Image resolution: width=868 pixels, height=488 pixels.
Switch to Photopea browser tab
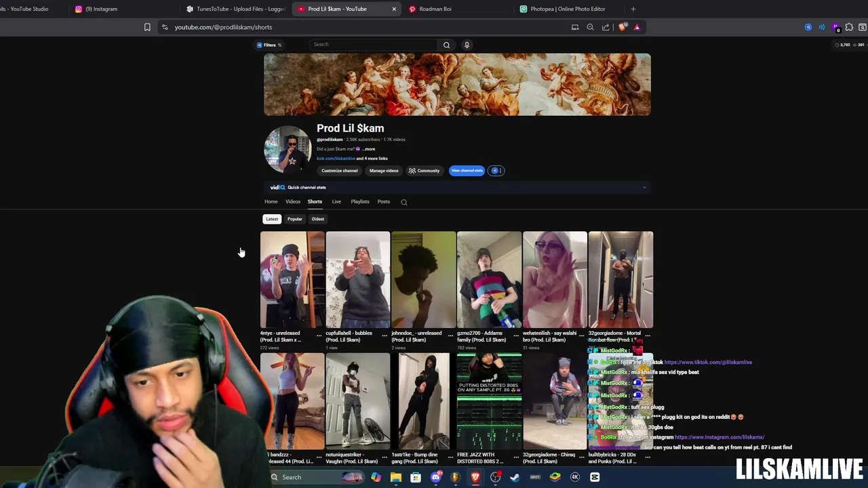(568, 9)
